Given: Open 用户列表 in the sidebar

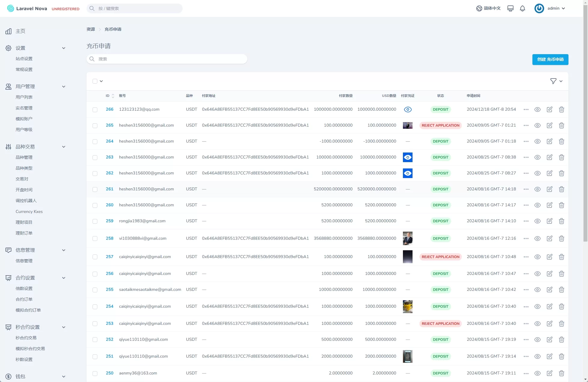Looking at the screenshot, I should pos(24,97).
